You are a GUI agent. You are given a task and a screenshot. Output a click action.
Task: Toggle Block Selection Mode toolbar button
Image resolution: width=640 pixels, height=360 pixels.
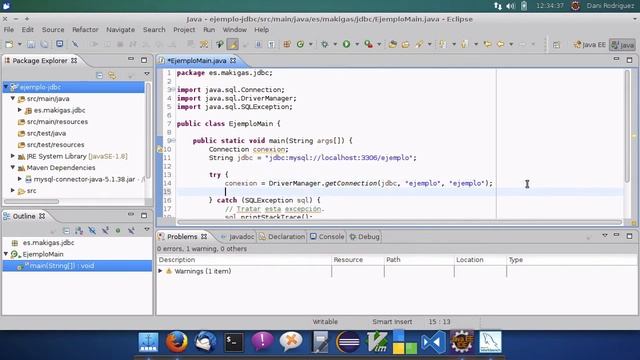point(258,44)
